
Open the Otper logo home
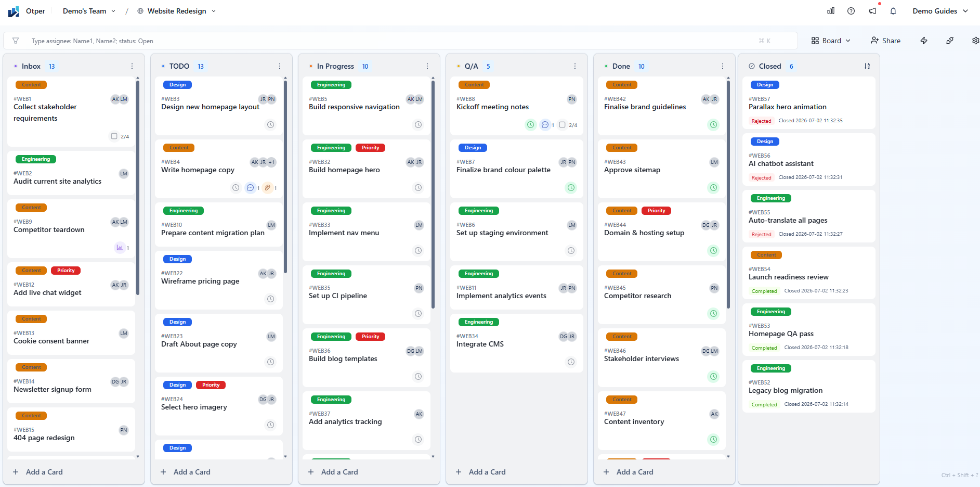[x=27, y=11]
